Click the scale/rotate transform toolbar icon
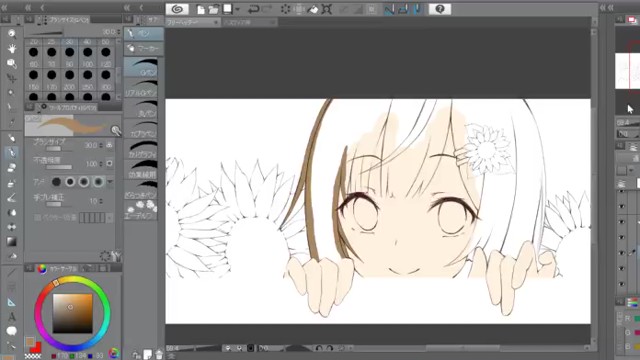Screen dimensions: 640x360 (327, 9)
